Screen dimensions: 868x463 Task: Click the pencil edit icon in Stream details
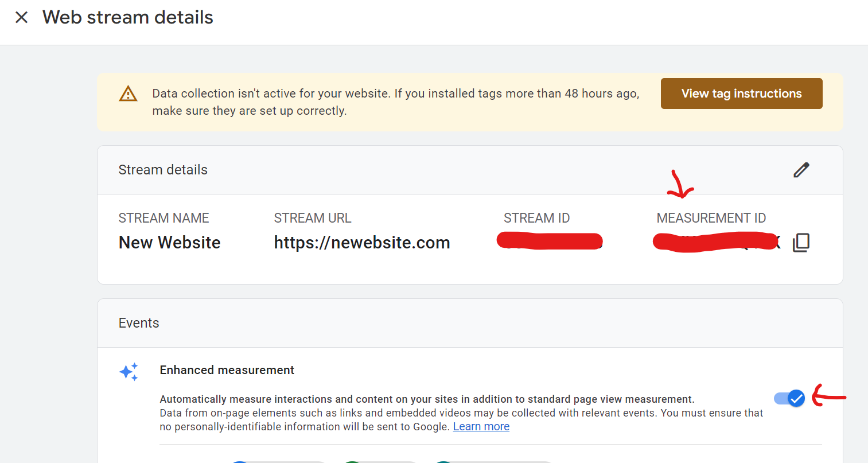tap(801, 170)
